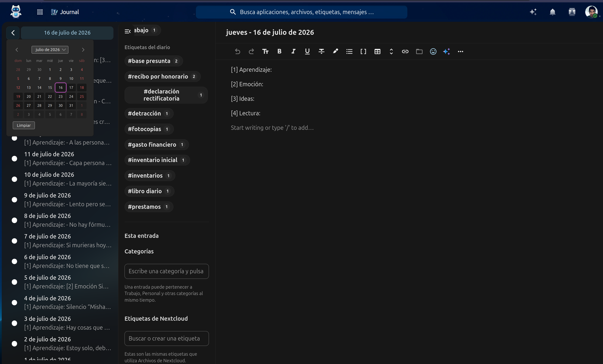Image resolution: width=603 pixels, height=364 pixels.
Task: Toggle strikethrough formatting
Action: click(321, 51)
